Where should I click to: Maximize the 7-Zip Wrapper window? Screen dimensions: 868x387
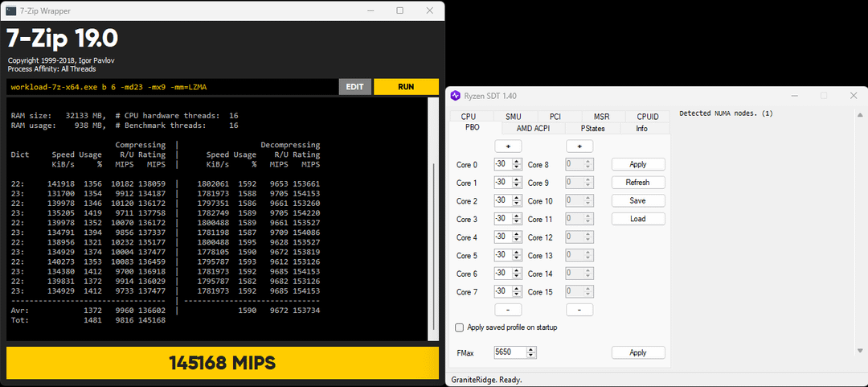tap(399, 10)
